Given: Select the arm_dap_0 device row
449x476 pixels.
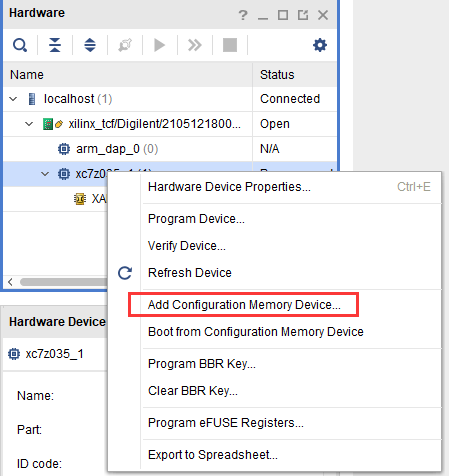Looking at the screenshot, I should pyautogui.click(x=128, y=149).
